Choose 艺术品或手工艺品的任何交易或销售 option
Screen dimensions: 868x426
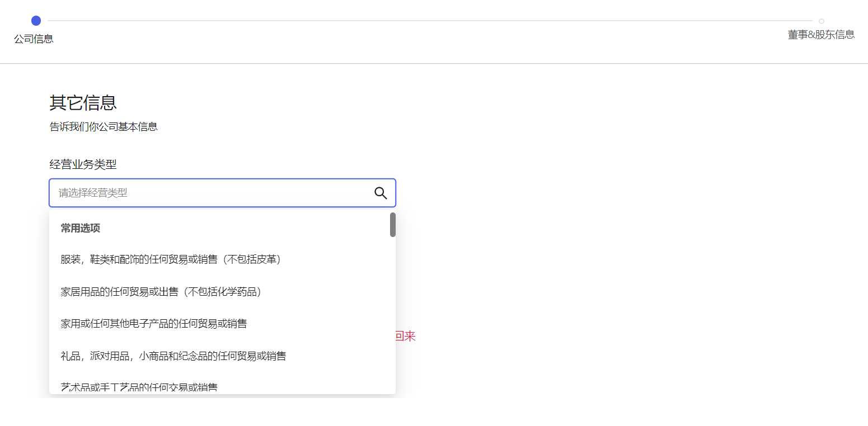(139, 387)
